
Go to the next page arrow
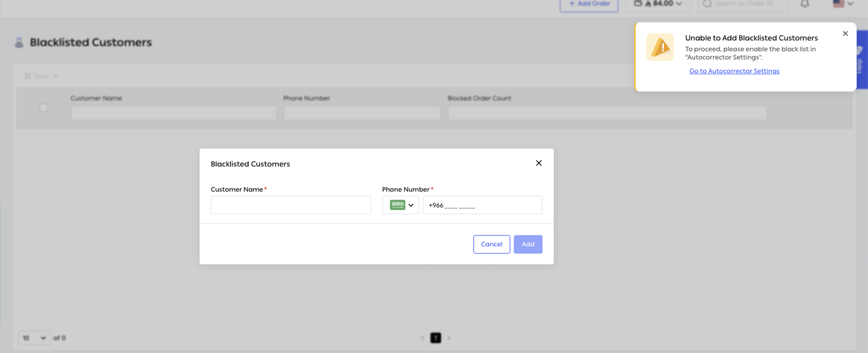[449, 338]
